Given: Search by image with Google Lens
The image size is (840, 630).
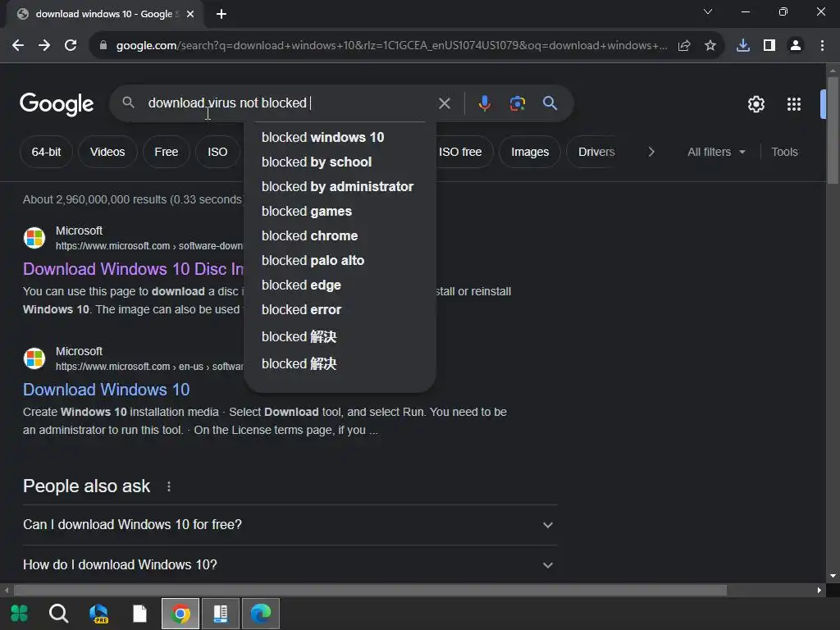Looking at the screenshot, I should point(517,103).
